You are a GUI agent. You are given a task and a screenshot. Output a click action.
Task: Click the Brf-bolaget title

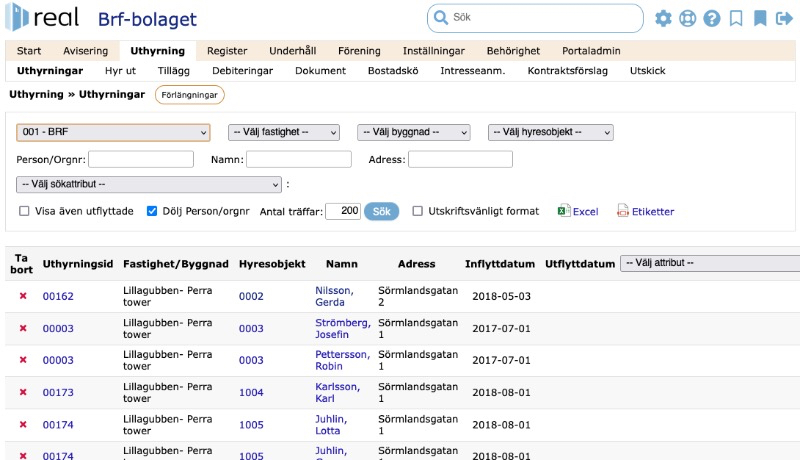tap(147, 19)
